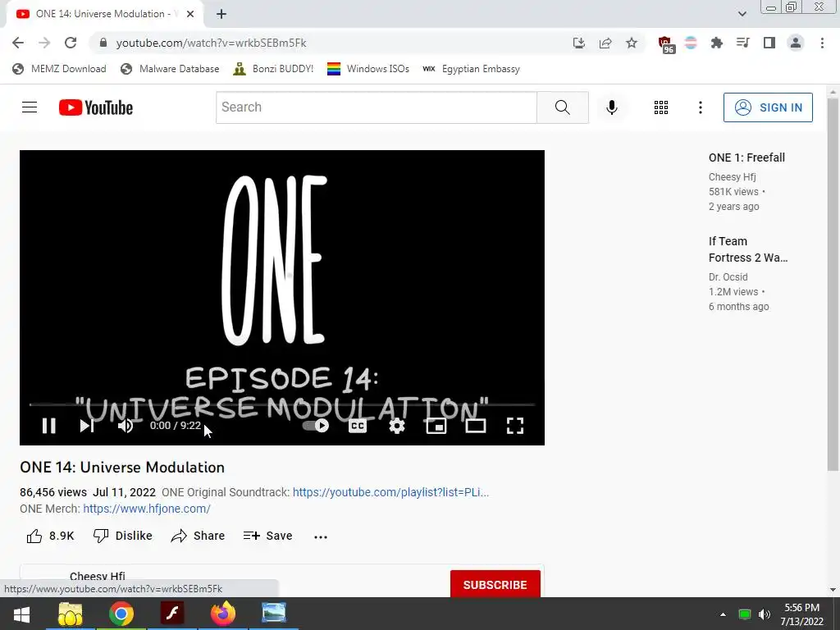Close the ONE 14 browser tab
This screenshot has width=840, height=630.
pyautogui.click(x=190, y=14)
